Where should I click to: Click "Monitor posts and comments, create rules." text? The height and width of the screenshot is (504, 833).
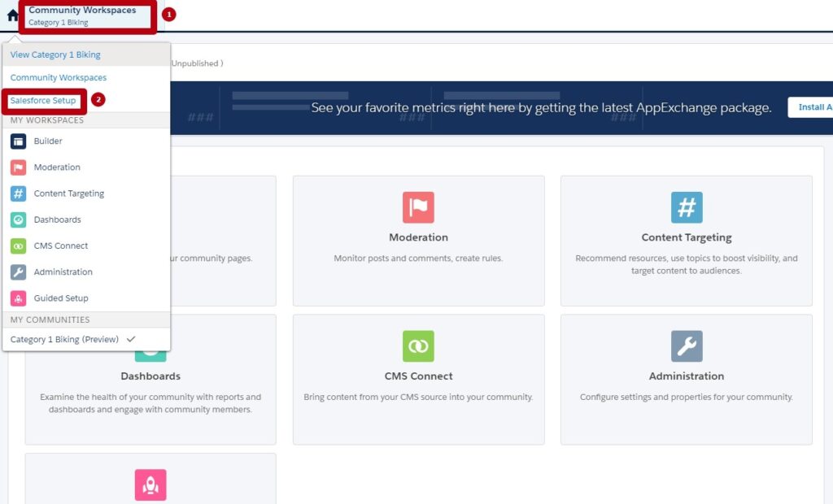[x=418, y=259]
